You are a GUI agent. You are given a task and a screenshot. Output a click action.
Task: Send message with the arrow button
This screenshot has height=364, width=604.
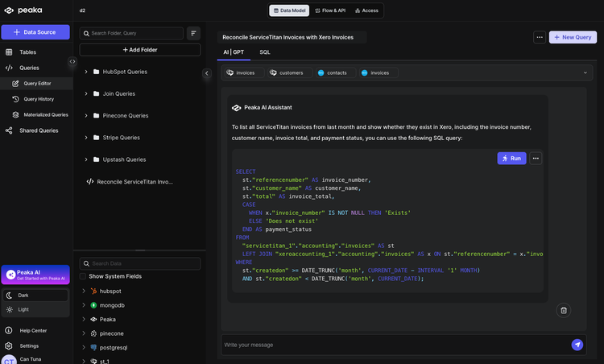point(577,345)
